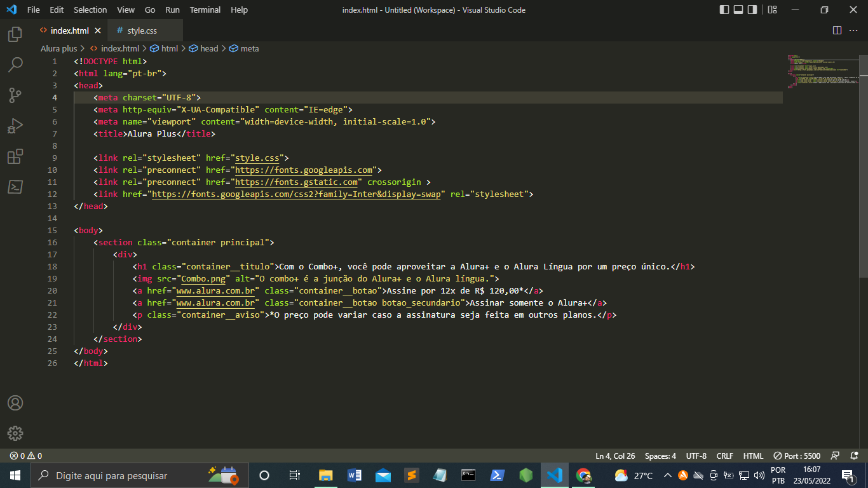Open the Explorer view in activity bar
This screenshot has height=488, width=868.
[x=15, y=34]
